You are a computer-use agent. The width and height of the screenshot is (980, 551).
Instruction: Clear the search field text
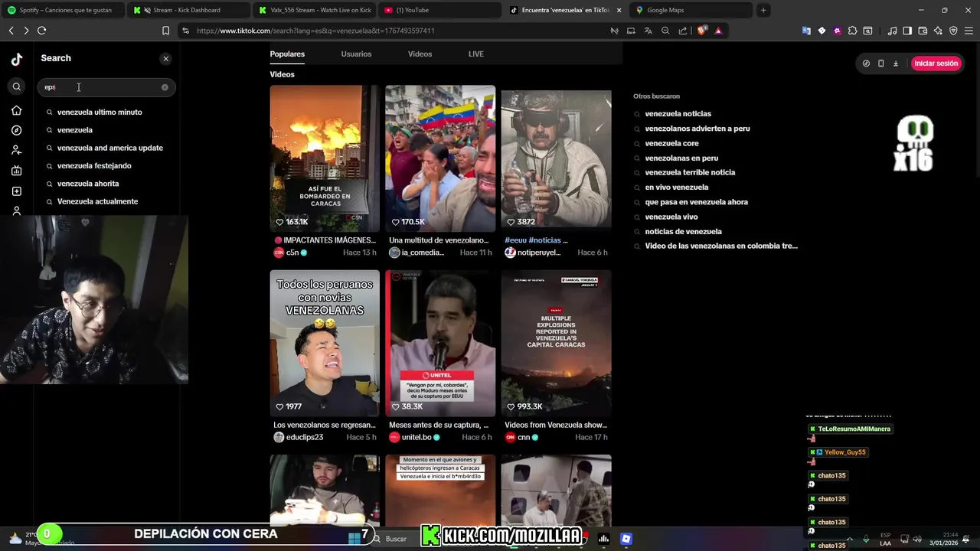(165, 87)
